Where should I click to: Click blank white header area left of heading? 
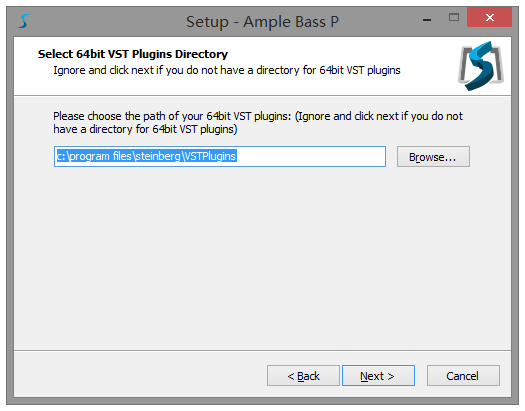click(25, 65)
